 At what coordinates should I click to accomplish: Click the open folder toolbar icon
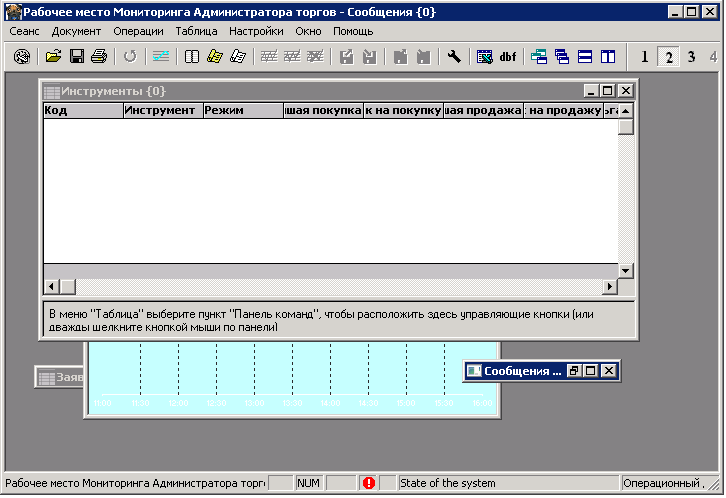(x=54, y=56)
